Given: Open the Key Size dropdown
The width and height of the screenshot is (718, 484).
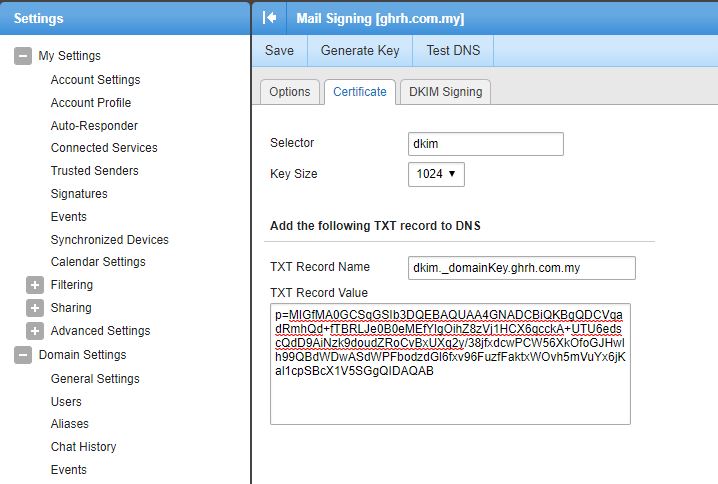Looking at the screenshot, I should point(436,174).
